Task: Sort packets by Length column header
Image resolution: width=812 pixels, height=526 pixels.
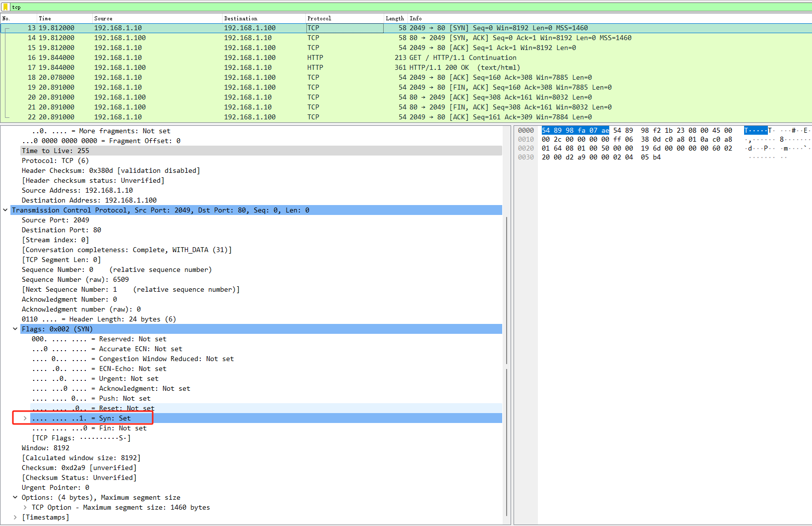Action: point(396,18)
